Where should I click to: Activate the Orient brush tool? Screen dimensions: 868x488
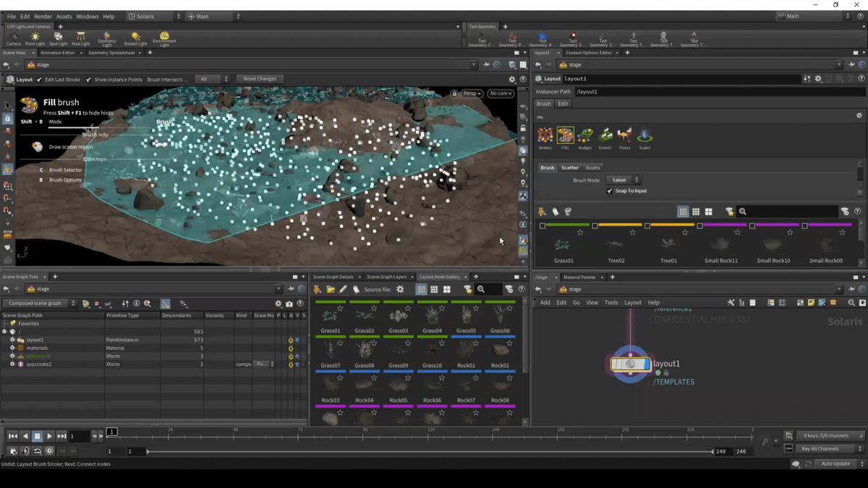coord(605,135)
